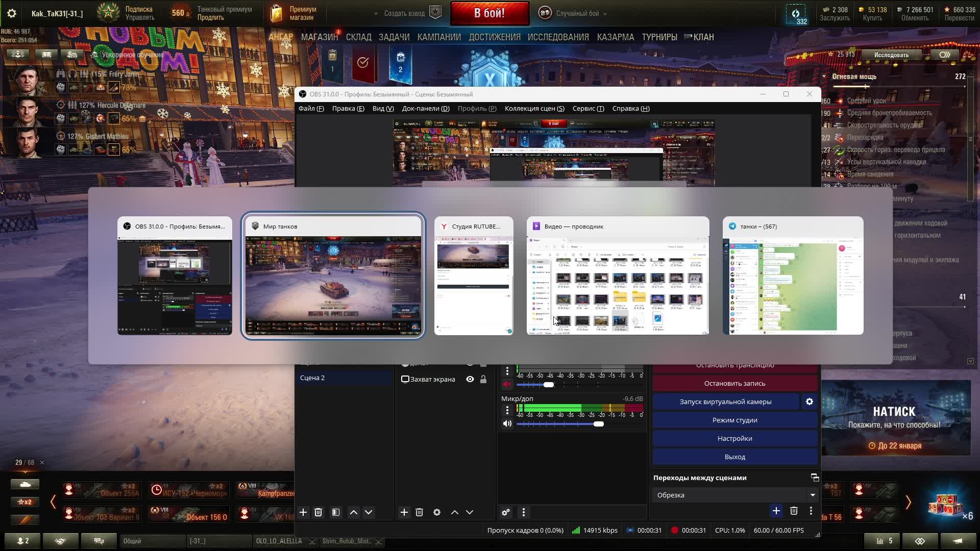Open audio mixer three-dot menu at bottom
The width and height of the screenshot is (980, 551).
524,512
